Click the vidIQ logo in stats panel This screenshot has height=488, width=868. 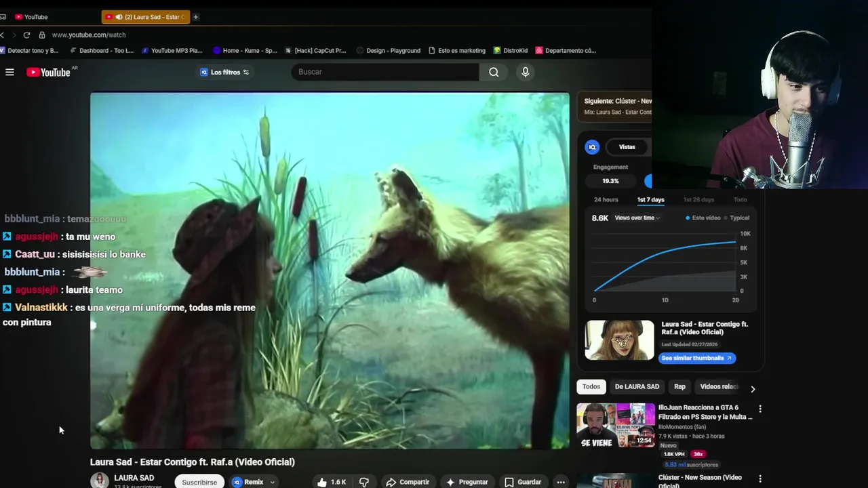[592, 147]
